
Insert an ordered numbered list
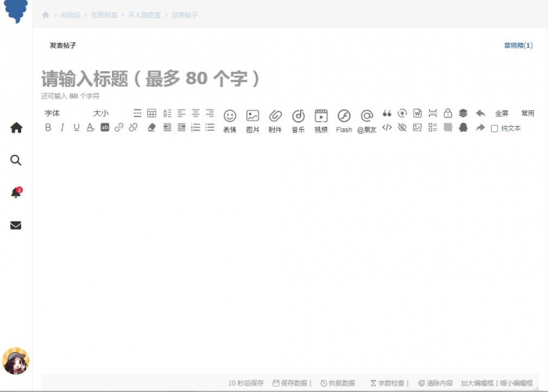click(196, 128)
